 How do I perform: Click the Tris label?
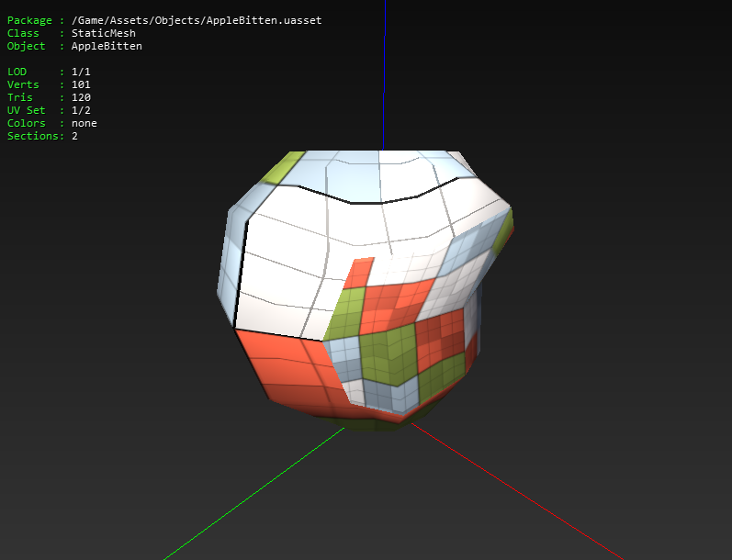[19, 97]
